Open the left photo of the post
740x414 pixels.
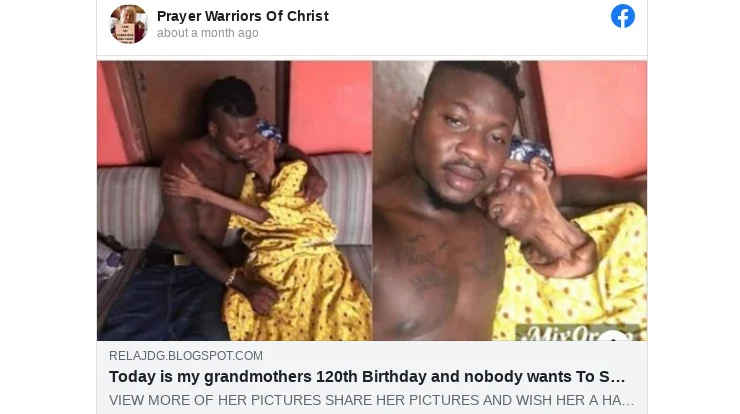point(235,201)
